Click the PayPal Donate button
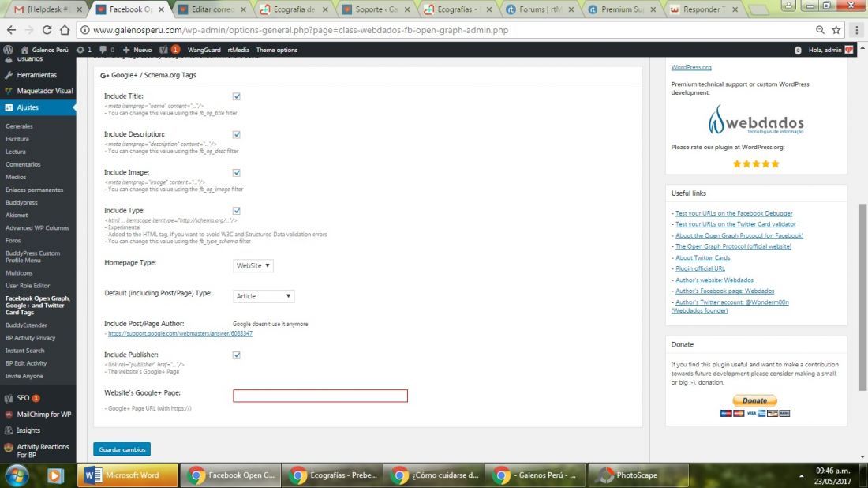This screenshot has width=868, height=488. [754, 400]
